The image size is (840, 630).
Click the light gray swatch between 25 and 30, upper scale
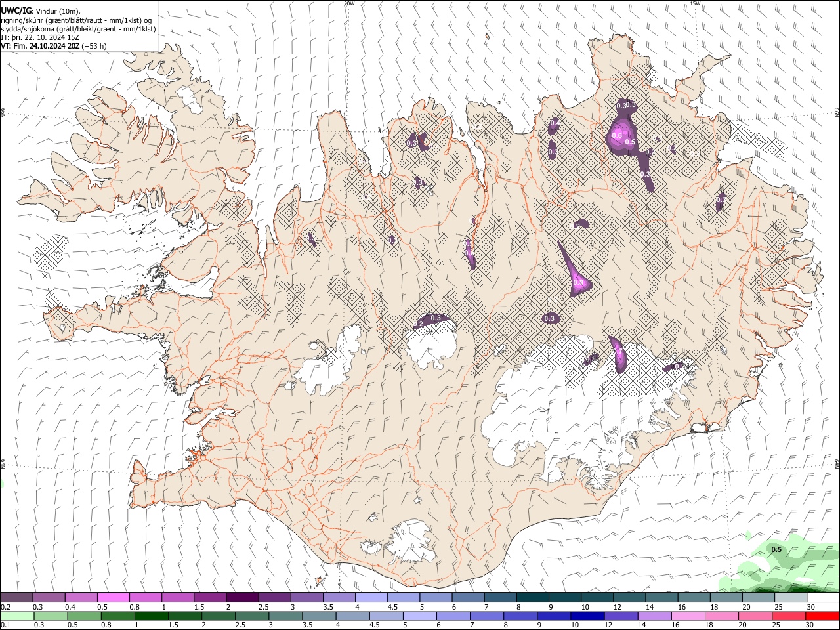point(790,597)
